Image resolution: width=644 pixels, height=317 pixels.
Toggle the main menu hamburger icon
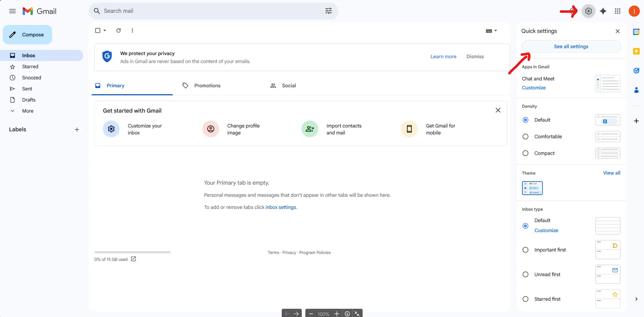pyautogui.click(x=13, y=11)
